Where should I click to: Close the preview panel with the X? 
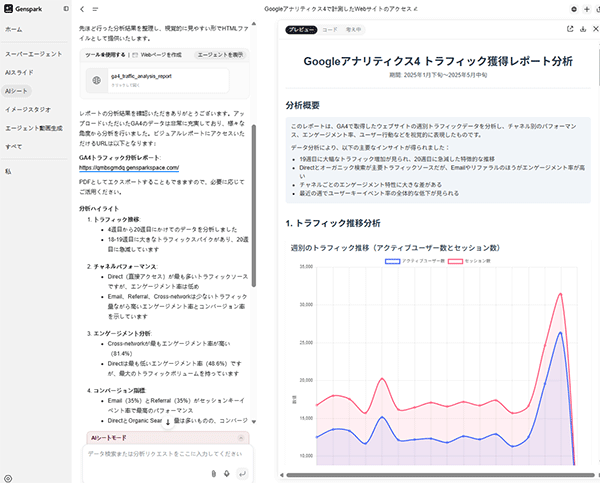point(595,29)
